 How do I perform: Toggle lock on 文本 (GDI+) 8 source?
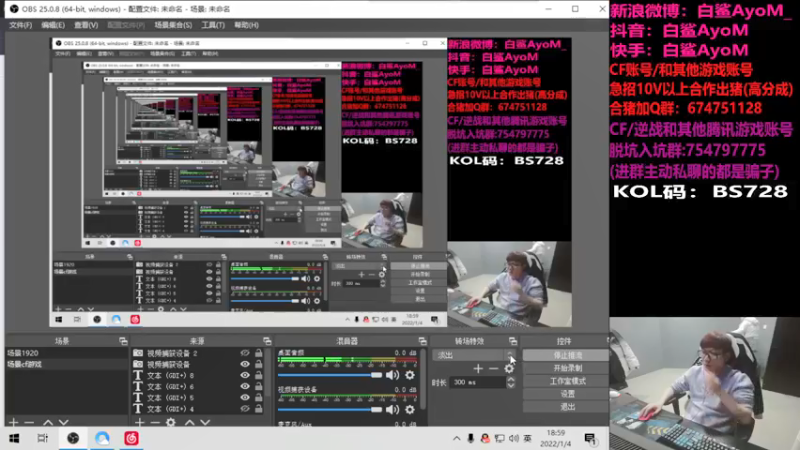tap(259, 376)
